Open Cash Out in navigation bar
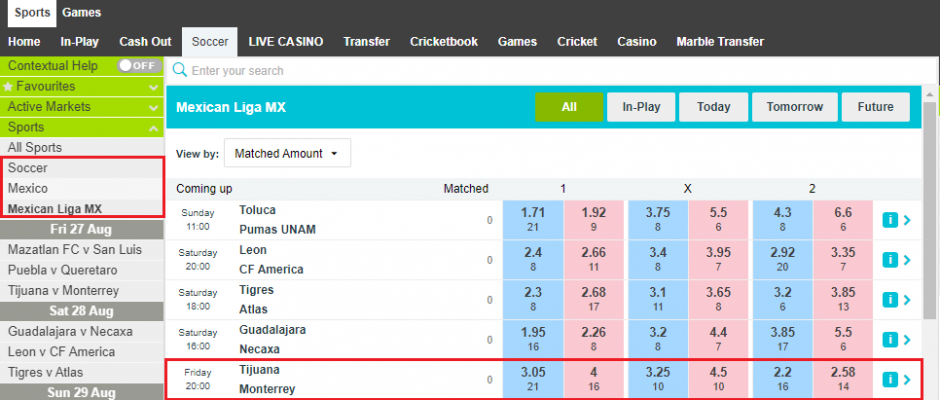 145,42
